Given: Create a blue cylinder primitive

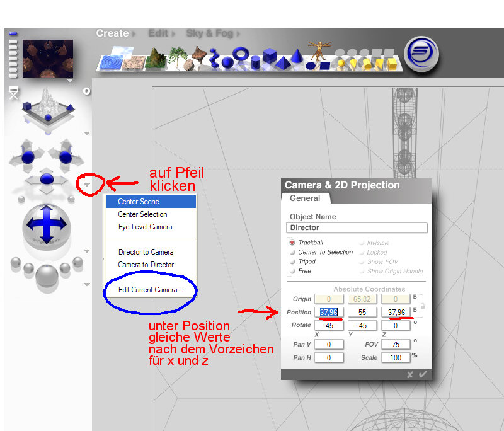Looking at the screenshot, I should point(255,62).
